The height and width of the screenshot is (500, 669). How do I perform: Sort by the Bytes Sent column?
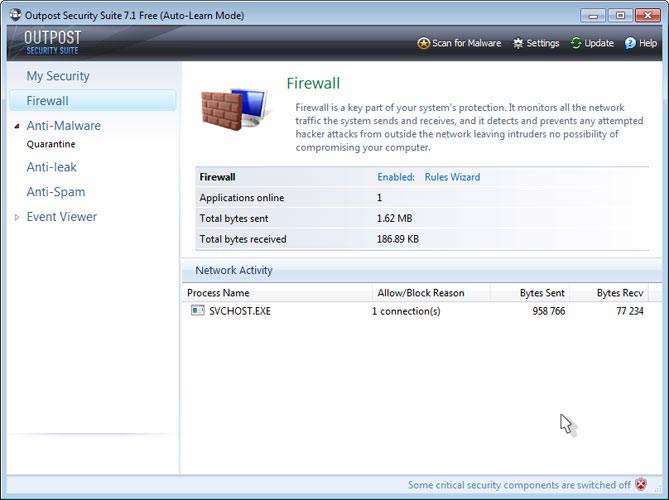[x=542, y=293]
